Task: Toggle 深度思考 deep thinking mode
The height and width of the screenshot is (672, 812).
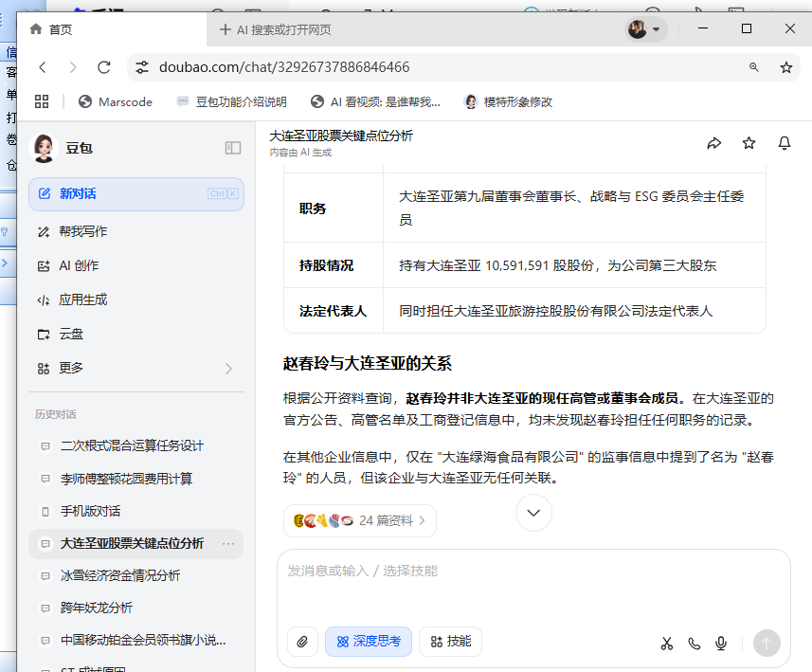Action: tap(369, 642)
